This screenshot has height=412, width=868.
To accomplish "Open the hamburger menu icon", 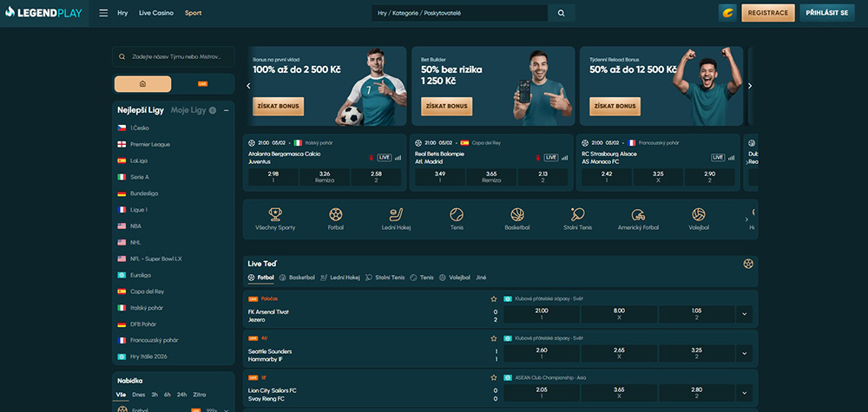I will (103, 13).
